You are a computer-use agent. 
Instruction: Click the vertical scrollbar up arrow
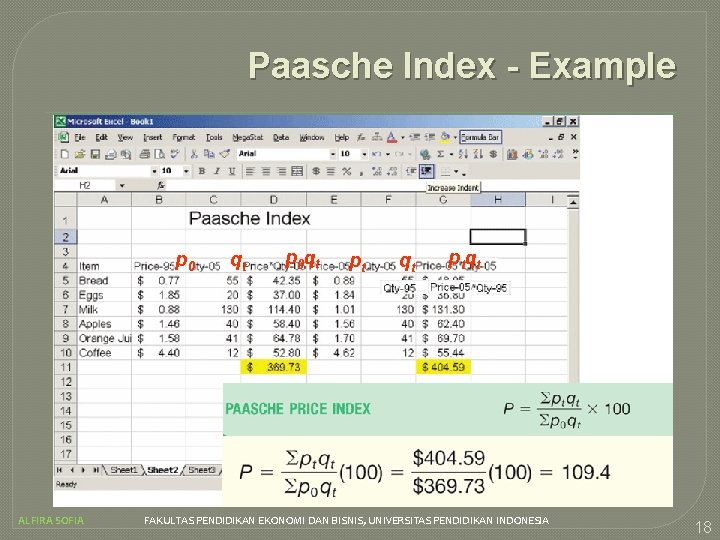pyautogui.click(x=573, y=201)
